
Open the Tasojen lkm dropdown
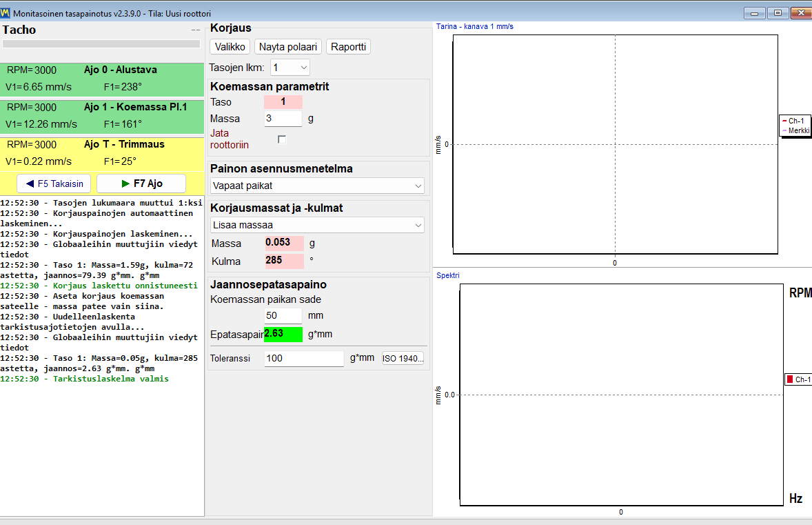(290, 68)
